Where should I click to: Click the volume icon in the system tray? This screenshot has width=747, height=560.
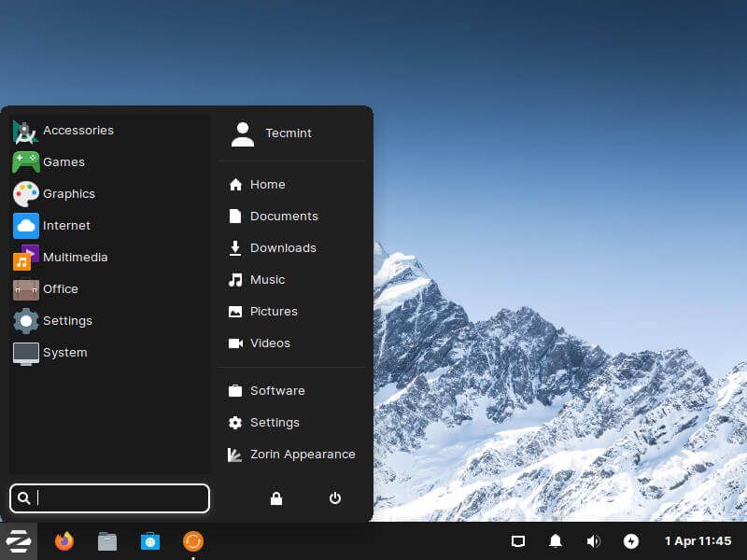[x=593, y=541]
